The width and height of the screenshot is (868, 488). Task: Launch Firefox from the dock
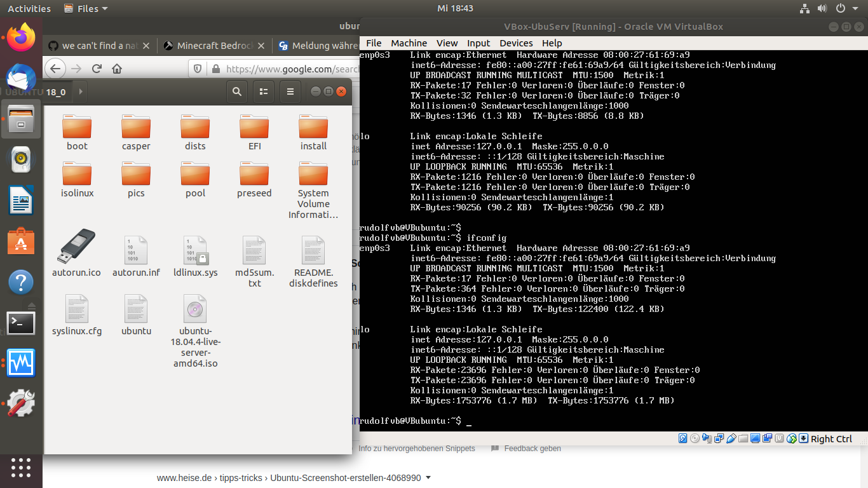coord(21,37)
